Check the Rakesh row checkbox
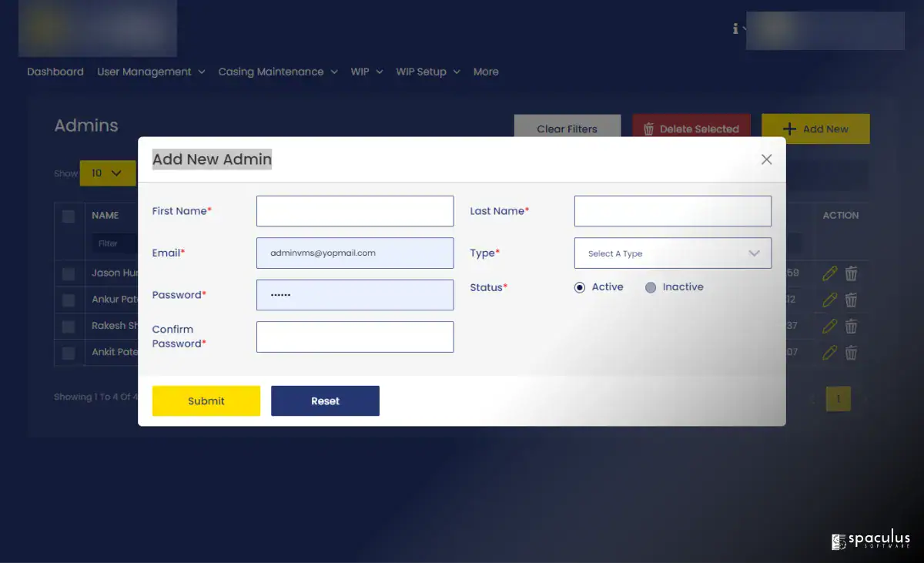The image size is (924, 563). (69, 326)
